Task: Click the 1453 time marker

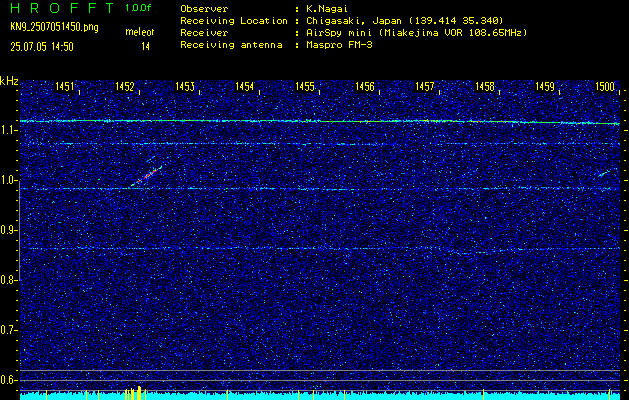Action: [x=185, y=86]
